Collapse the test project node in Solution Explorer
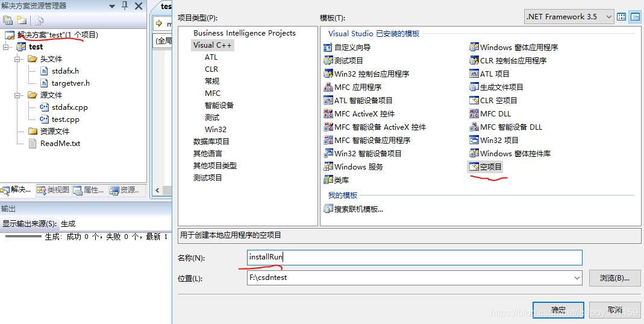The height and width of the screenshot is (324, 644). 6,47
